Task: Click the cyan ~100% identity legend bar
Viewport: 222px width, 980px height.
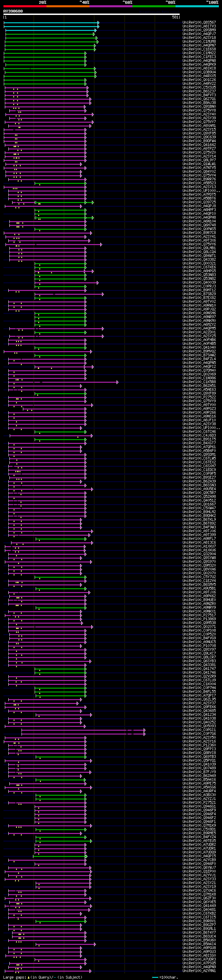Action: [x=197, y=6]
